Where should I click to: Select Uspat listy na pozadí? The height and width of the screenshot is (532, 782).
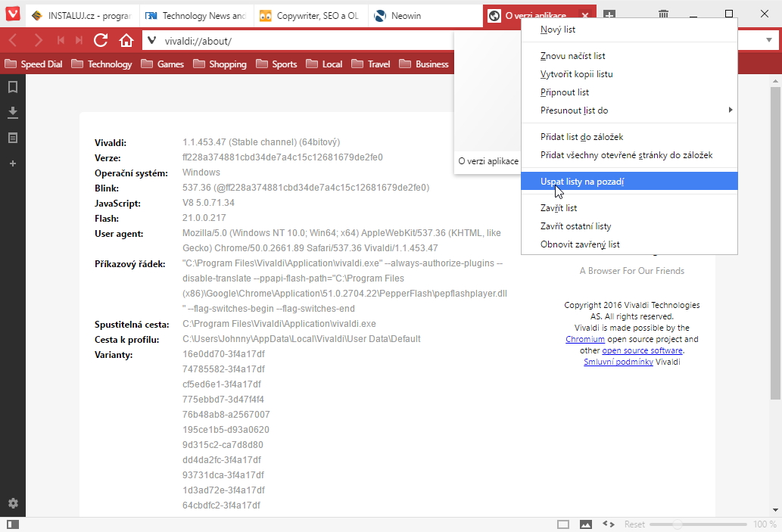tap(629, 181)
